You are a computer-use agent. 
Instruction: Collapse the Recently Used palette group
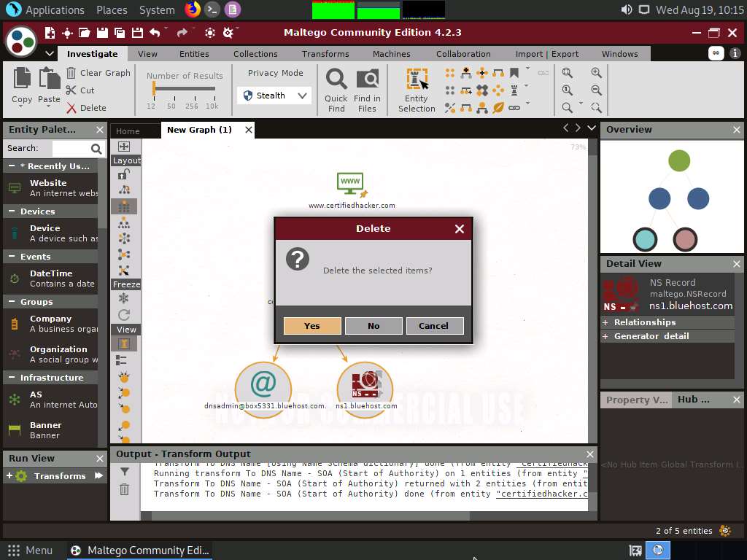click(12, 166)
